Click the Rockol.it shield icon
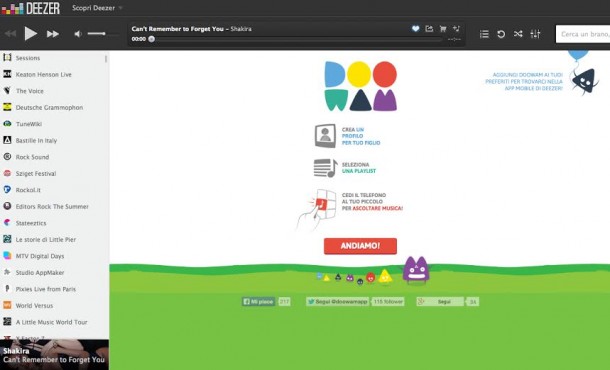The width and height of the screenshot is (610, 370). tap(7, 189)
